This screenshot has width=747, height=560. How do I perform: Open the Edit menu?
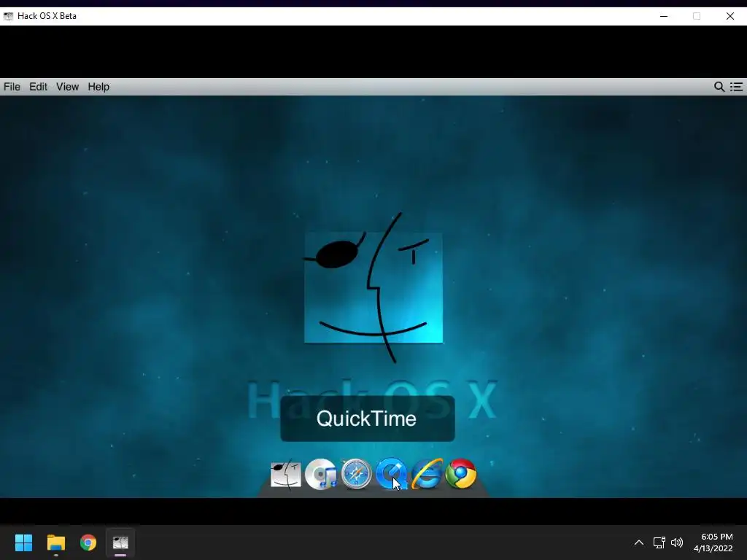pyautogui.click(x=38, y=87)
